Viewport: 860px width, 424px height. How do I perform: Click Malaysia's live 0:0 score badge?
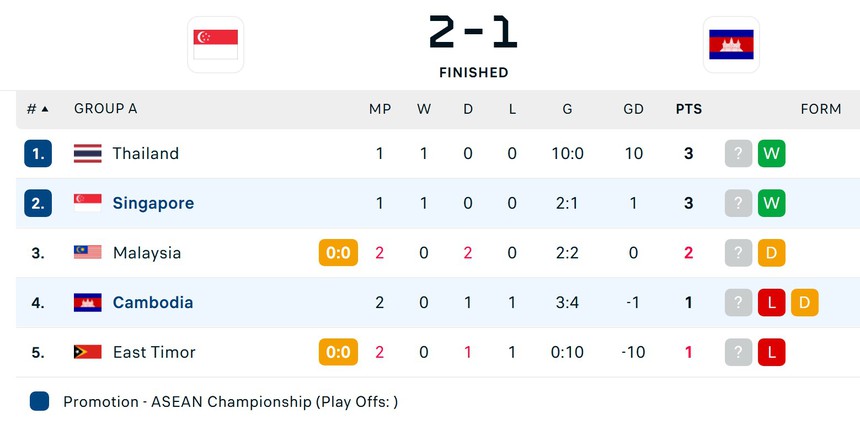[x=338, y=253]
